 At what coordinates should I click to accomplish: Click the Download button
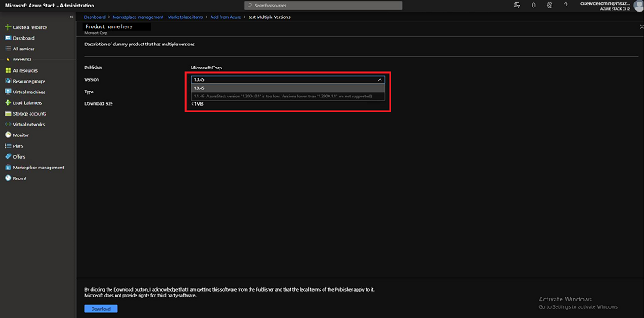point(101,309)
